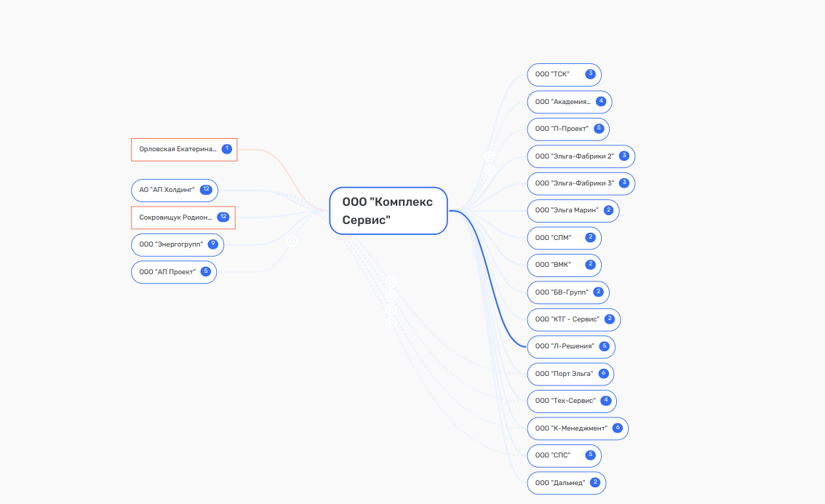The width and height of the screenshot is (825, 504).
Task: Expand badge 4 on ООО "Академия..."
Action: click(601, 102)
